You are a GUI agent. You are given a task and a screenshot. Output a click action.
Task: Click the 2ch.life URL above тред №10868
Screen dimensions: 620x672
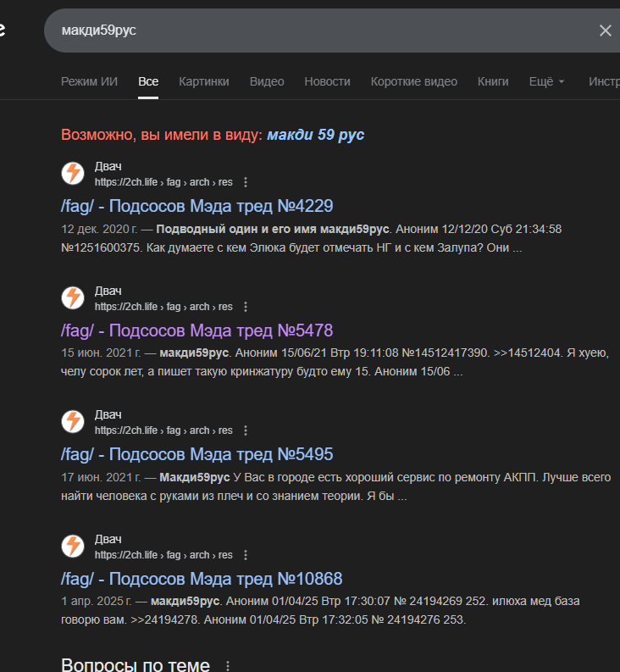(163, 555)
